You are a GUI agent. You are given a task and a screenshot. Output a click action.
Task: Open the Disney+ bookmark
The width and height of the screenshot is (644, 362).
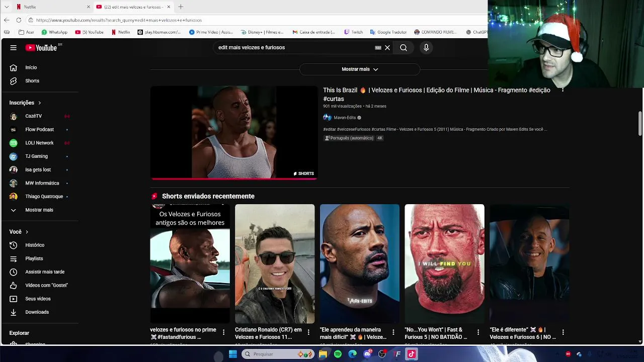(x=262, y=32)
